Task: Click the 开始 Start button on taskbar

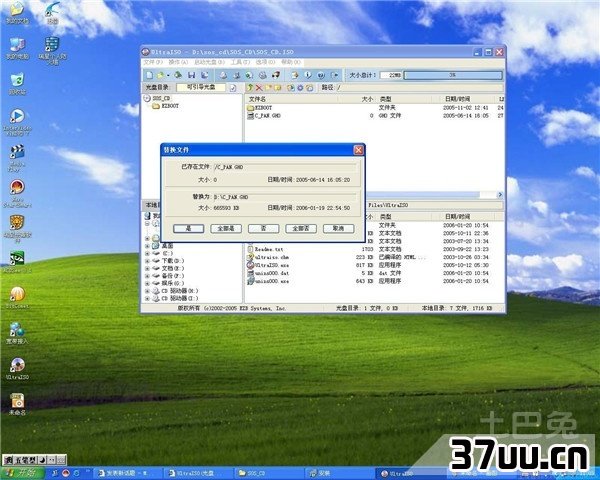Action: pyautogui.click(x=23, y=473)
